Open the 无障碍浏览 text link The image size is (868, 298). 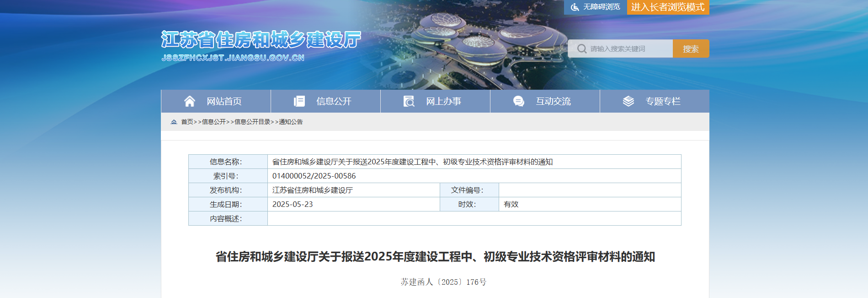[602, 7]
